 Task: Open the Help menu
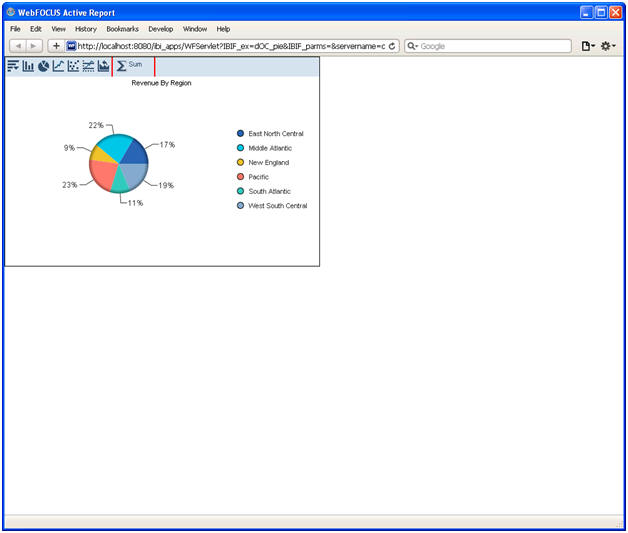[223, 29]
